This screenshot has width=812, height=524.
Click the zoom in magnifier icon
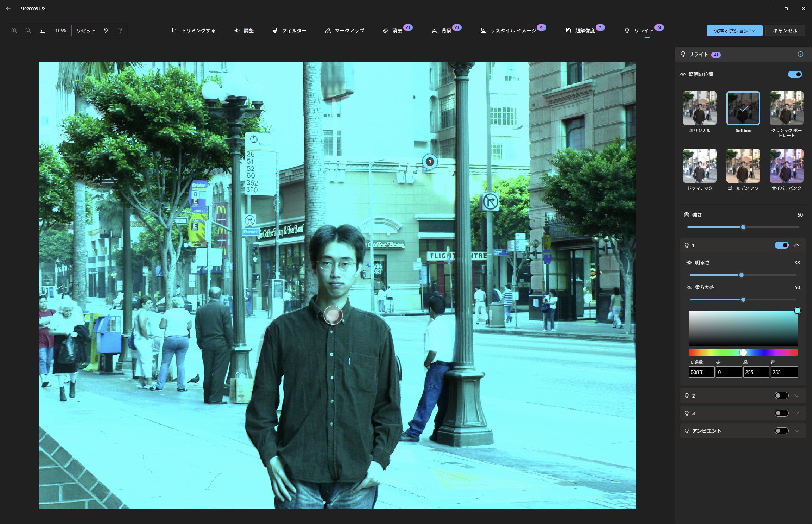(x=14, y=31)
